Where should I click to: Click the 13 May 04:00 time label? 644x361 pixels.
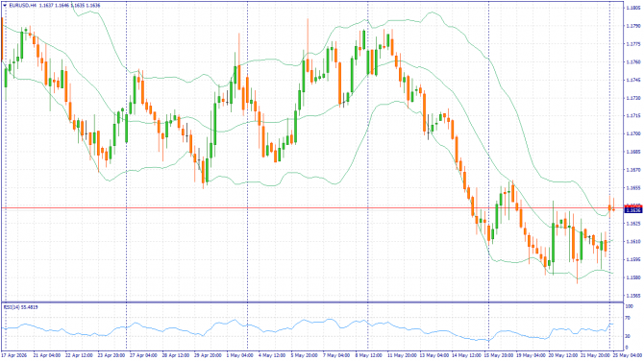point(433,355)
